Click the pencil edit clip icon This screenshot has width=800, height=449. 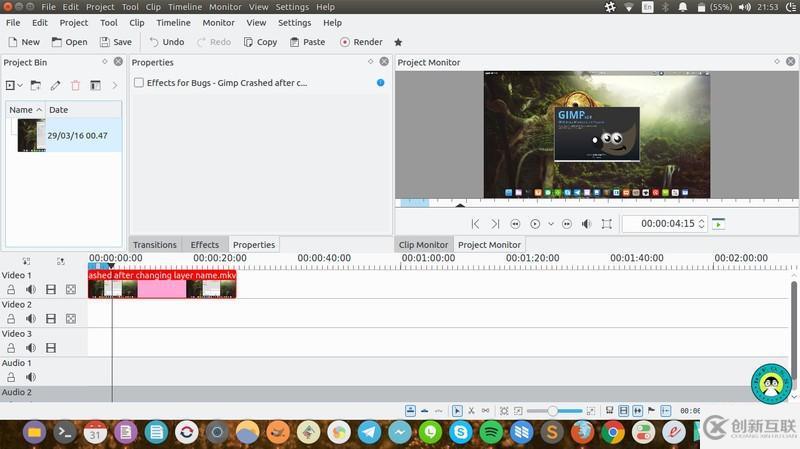pos(56,86)
